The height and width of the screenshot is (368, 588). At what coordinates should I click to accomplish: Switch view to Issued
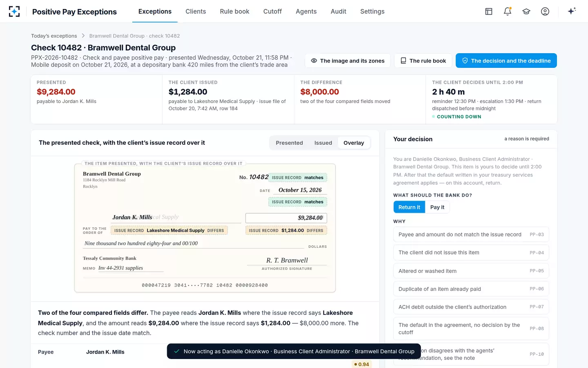323,143
